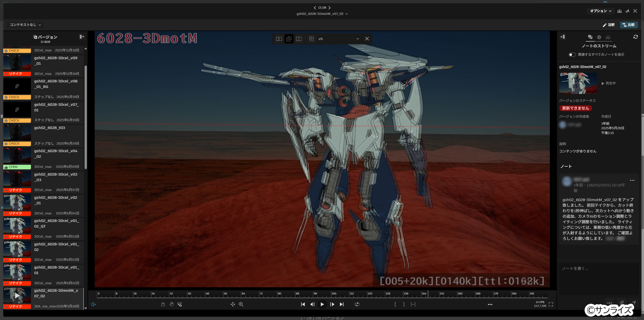Swap the compared versions
This screenshot has height=320, width=644.
(x=312, y=39)
